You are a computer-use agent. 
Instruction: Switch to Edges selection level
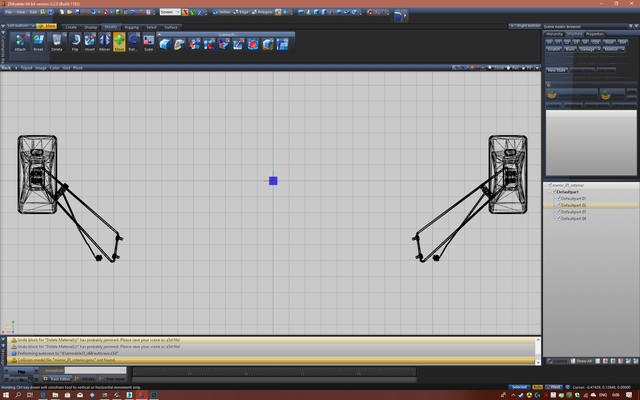tap(242, 12)
